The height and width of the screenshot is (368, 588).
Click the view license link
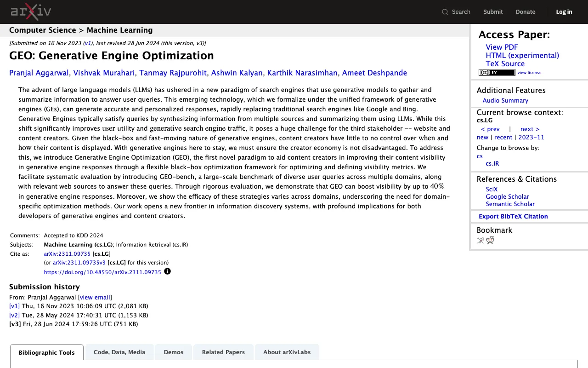pyautogui.click(x=529, y=73)
